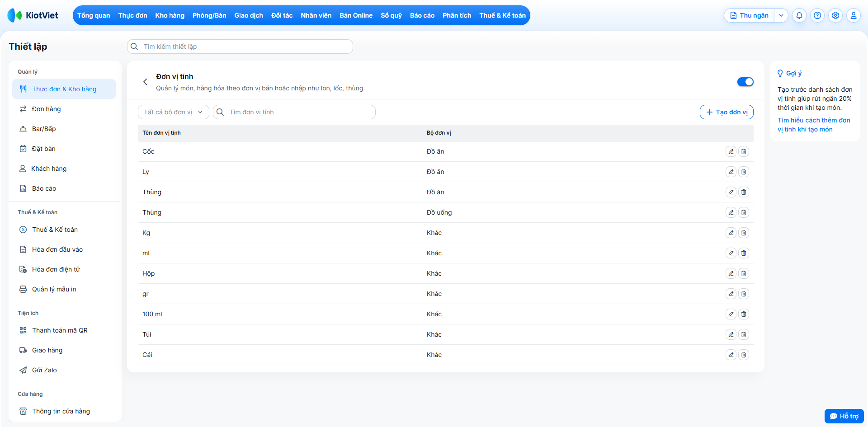868x427 pixels.
Task: Open the Sổ quỹ menu
Action: [x=391, y=15]
